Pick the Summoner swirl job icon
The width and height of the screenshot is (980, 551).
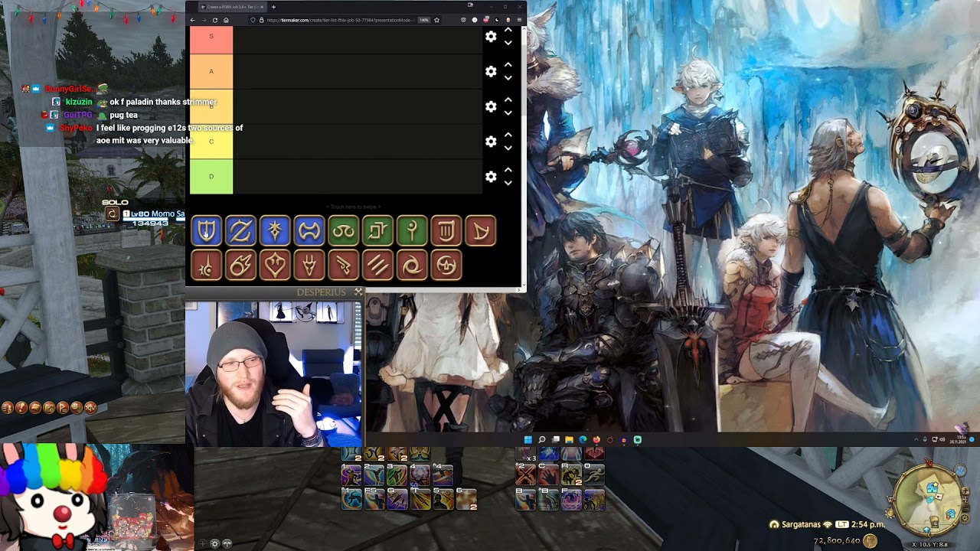pyautogui.click(x=412, y=266)
